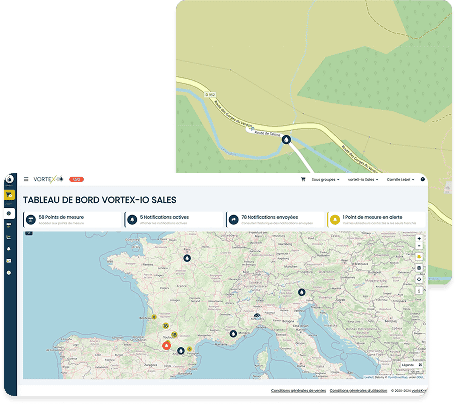
Task: Open the bottom round icon in the sidebar
Action: click(9, 273)
